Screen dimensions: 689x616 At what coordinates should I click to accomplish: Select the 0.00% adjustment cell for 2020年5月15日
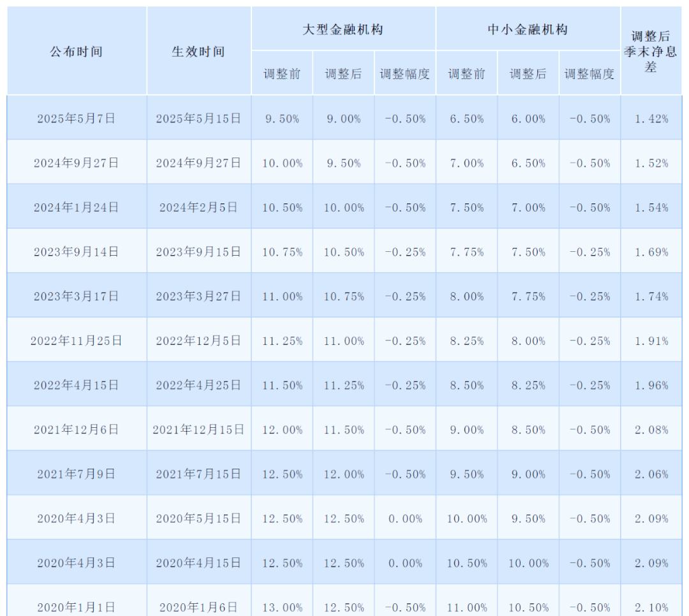[404, 518]
